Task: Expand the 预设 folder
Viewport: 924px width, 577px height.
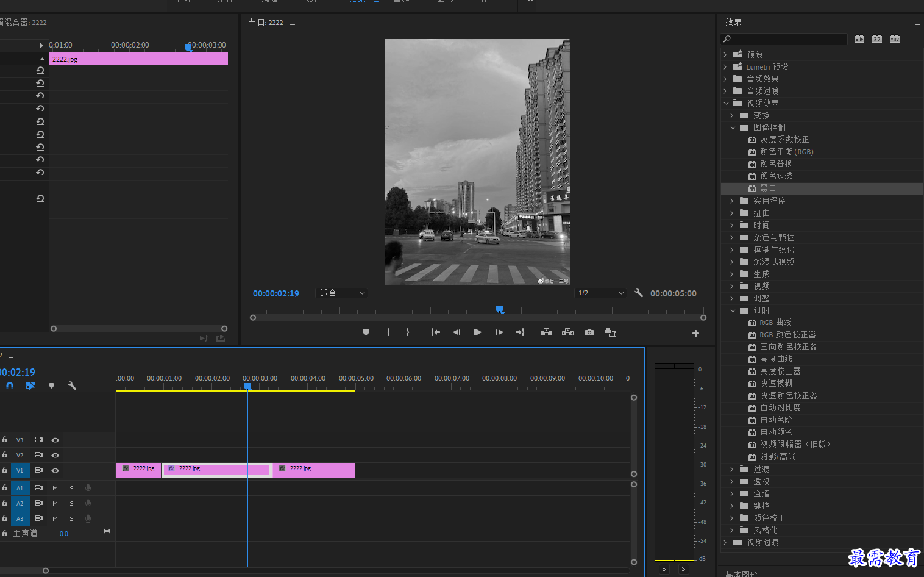Action: 725,54
